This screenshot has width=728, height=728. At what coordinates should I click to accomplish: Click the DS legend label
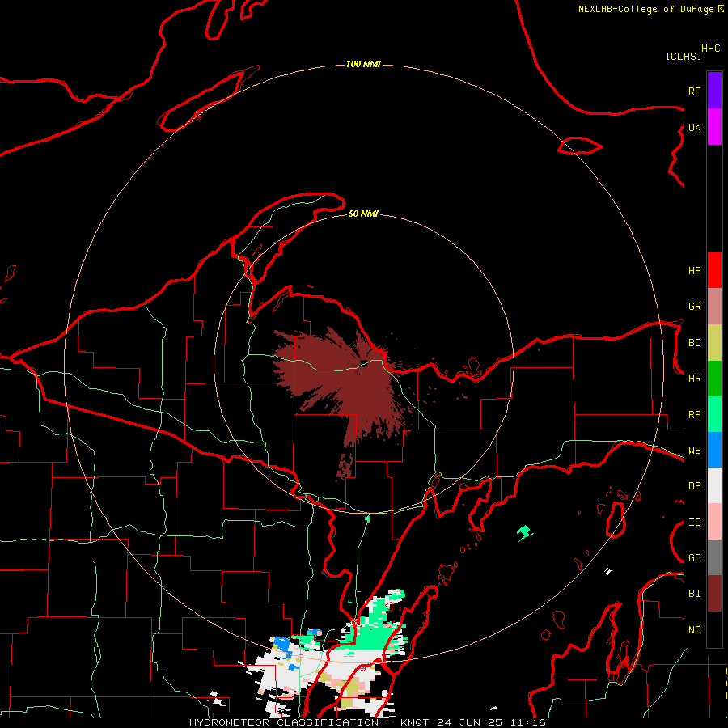click(694, 486)
